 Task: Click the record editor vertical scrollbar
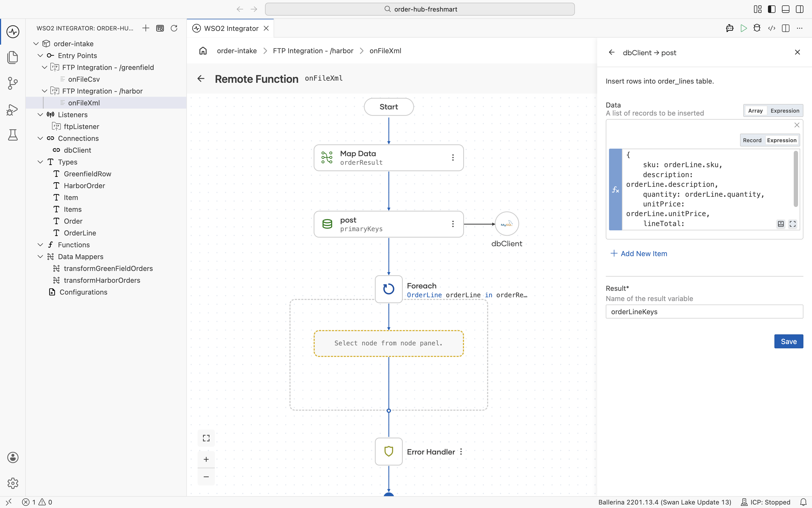click(x=796, y=179)
